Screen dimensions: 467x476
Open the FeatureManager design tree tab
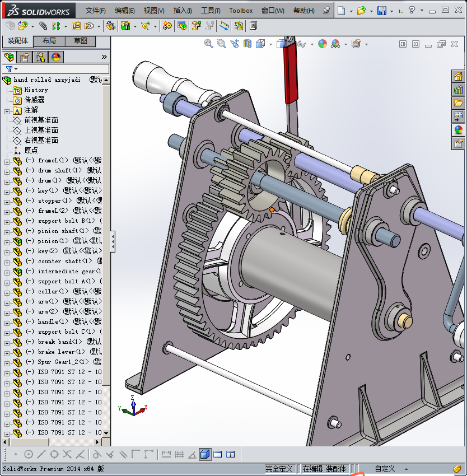9,57
